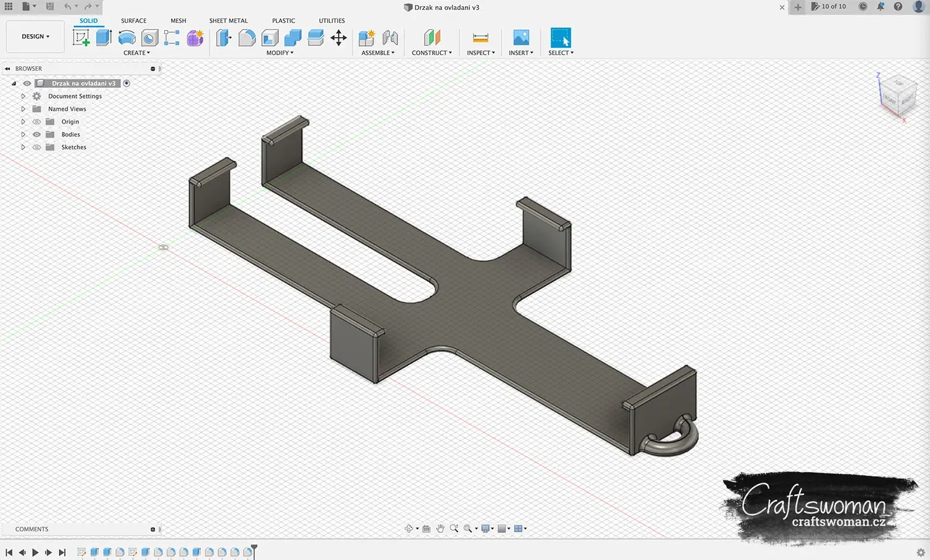
Task: Open the DESIGN workspace dropdown
Action: 35,37
